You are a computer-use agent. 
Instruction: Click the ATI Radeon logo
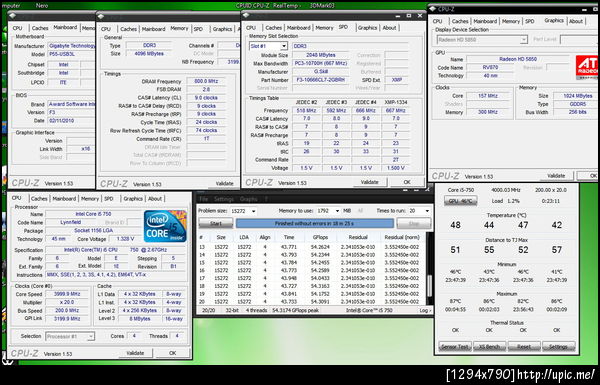(x=587, y=67)
